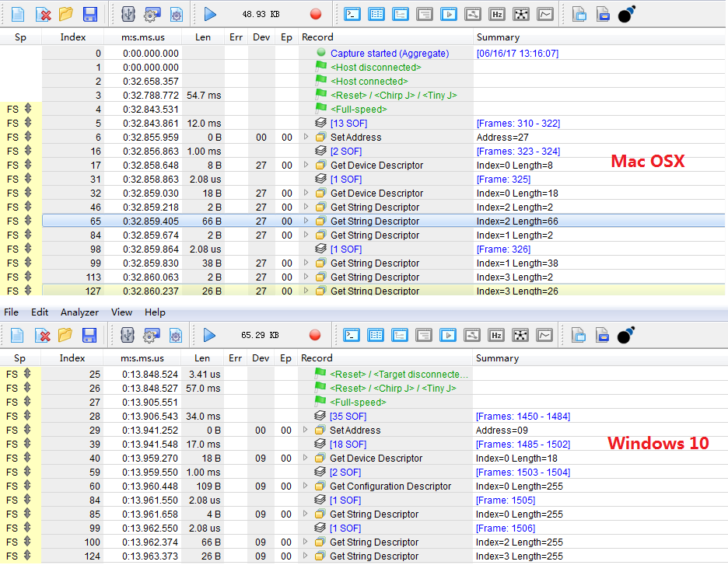Select the <Host connected> record

(x=369, y=81)
